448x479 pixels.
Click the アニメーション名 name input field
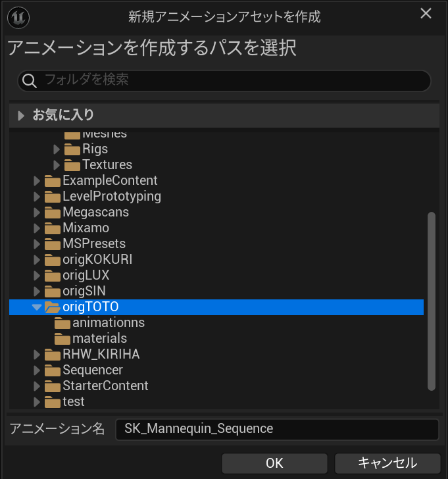click(276, 429)
